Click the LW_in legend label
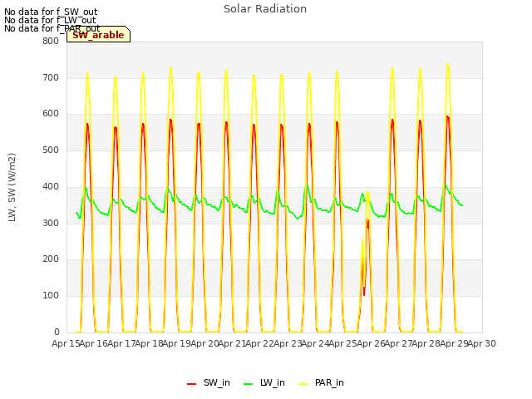Screen dimensions: 532x399 click(x=273, y=382)
